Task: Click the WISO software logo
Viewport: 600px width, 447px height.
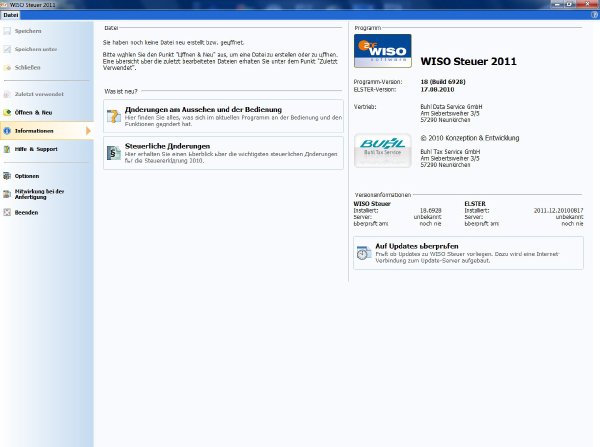Action: coord(383,51)
